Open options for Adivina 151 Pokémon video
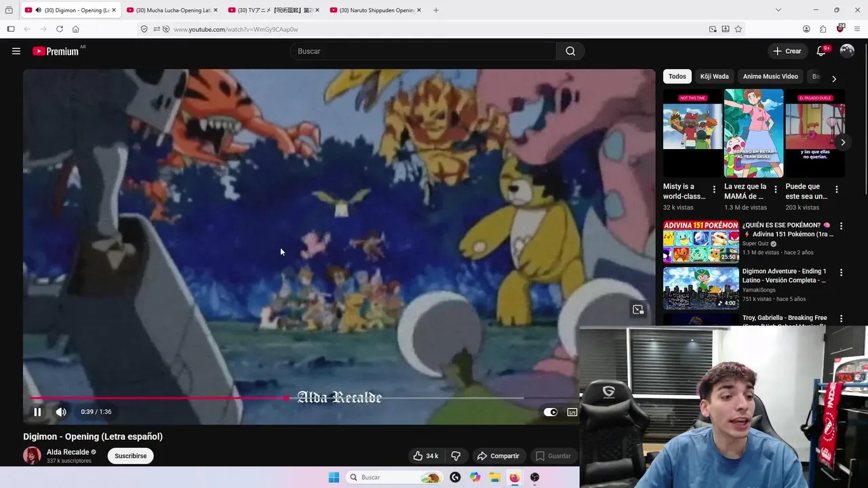Image resolution: width=868 pixels, height=488 pixels. [x=842, y=226]
